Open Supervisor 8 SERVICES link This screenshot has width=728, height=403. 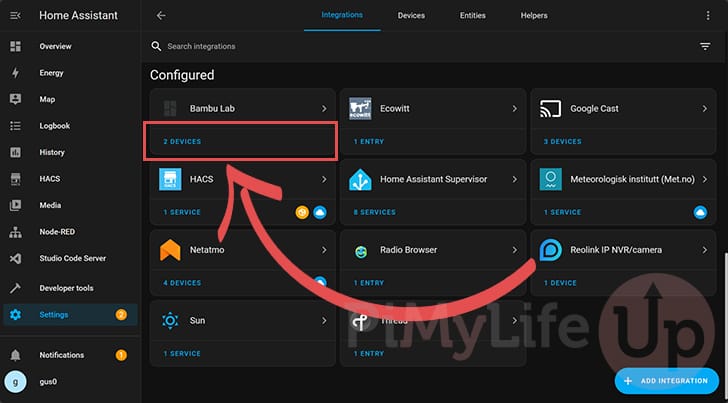pyautogui.click(x=375, y=212)
